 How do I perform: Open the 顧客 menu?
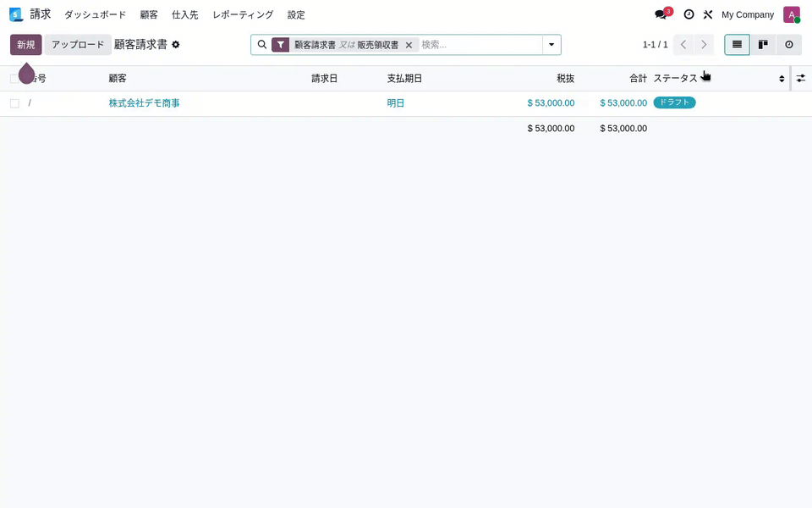click(x=149, y=14)
